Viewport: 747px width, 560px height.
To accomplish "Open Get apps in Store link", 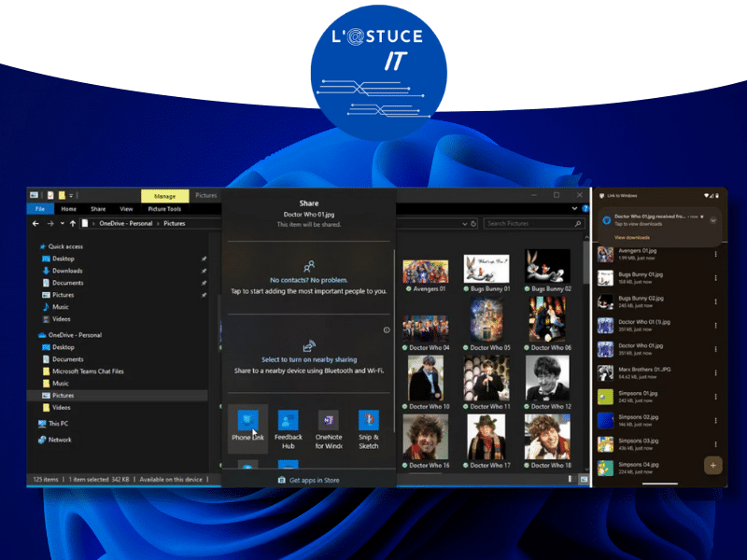I will point(309,480).
